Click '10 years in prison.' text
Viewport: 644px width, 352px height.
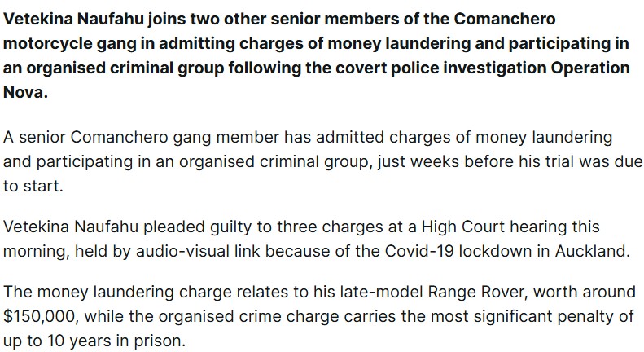click(x=116, y=341)
